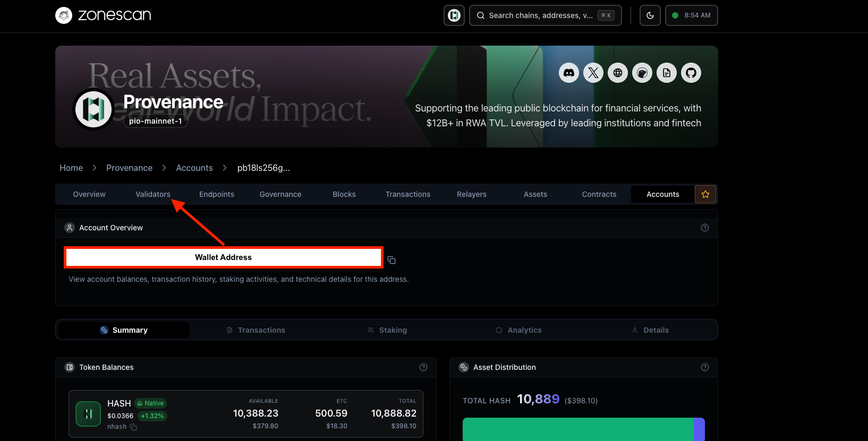Open the documentation file icon
This screenshot has height=441, width=868.
coord(667,73)
